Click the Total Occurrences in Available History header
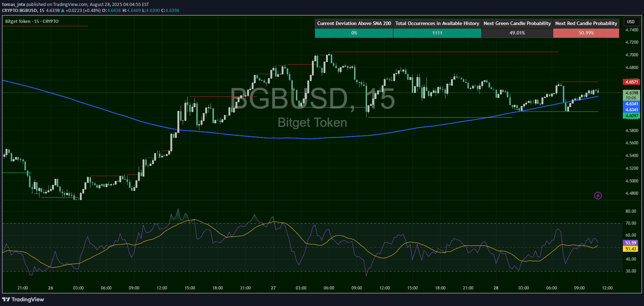644x306 pixels. click(x=437, y=23)
